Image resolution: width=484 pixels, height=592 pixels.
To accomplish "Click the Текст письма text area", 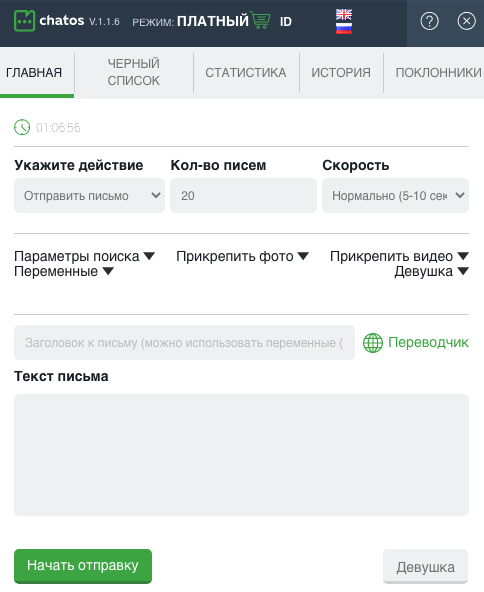I will (x=241, y=455).
